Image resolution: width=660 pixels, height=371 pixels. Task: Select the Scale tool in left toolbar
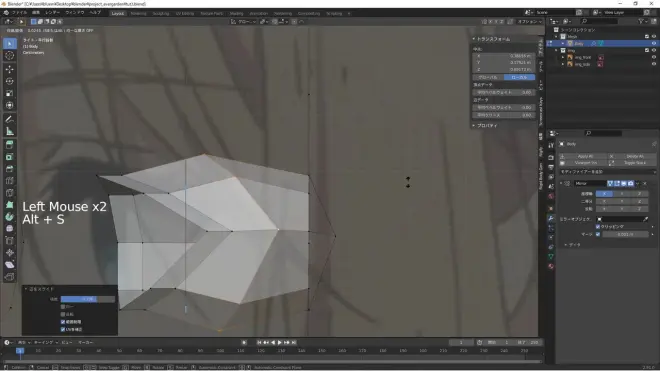coord(10,93)
